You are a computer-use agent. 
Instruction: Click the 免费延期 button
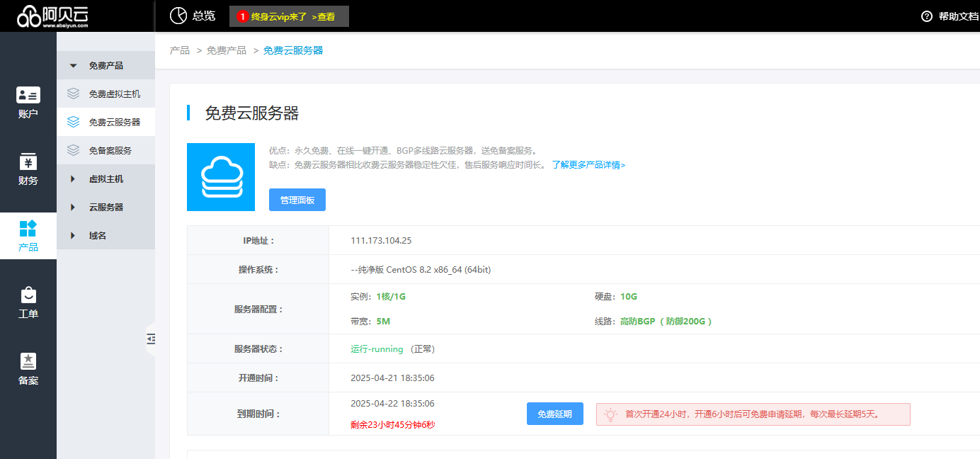pos(555,414)
